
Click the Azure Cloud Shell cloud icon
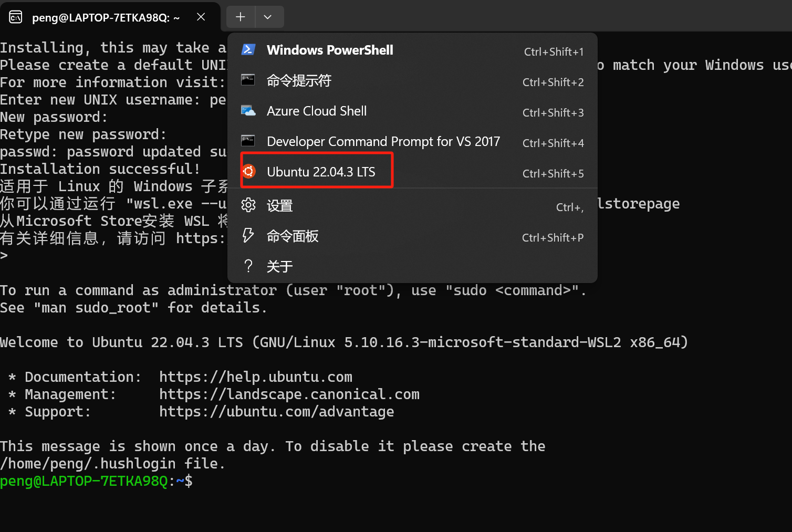pyautogui.click(x=248, y=111)
